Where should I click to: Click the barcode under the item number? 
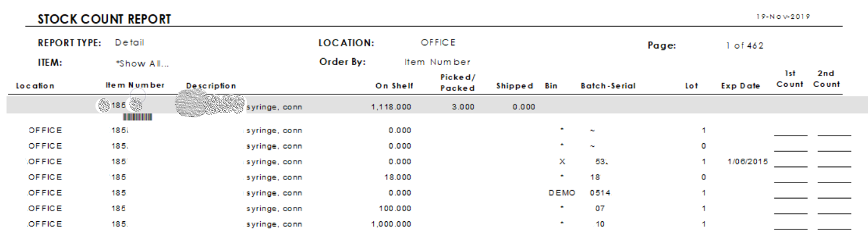(137, 117)
